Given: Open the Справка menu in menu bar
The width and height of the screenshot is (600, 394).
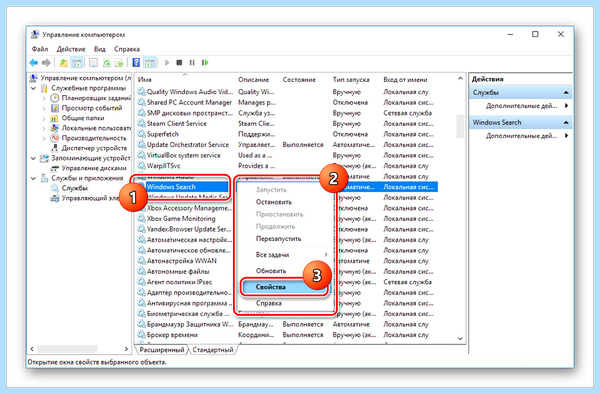Looking at the screenshot, I should pos(127,49).
